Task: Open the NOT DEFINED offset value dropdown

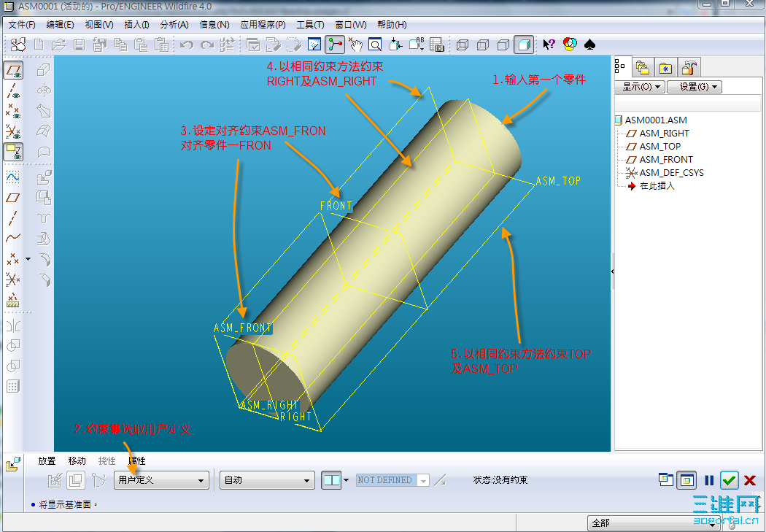Action: pos(392,480)
